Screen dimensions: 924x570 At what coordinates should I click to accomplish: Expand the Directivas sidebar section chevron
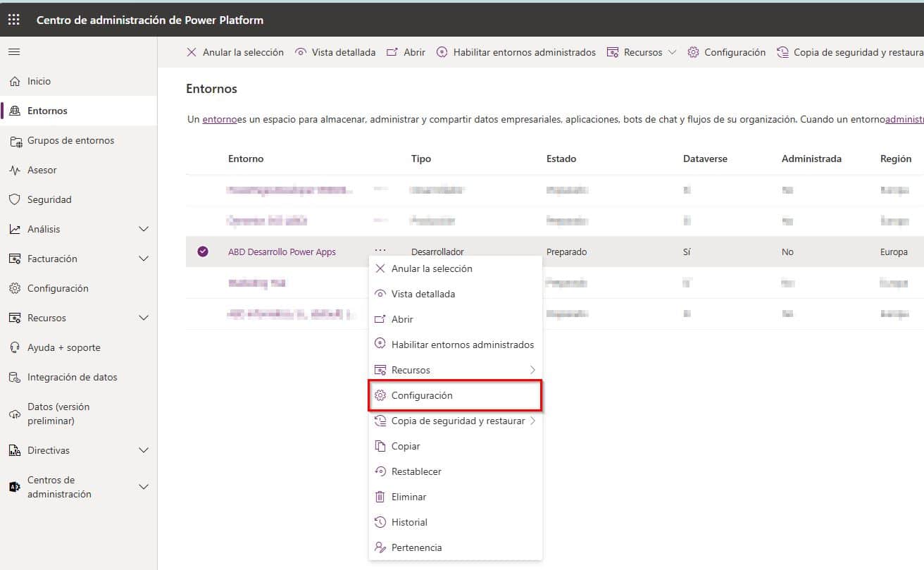coord(144,450)
